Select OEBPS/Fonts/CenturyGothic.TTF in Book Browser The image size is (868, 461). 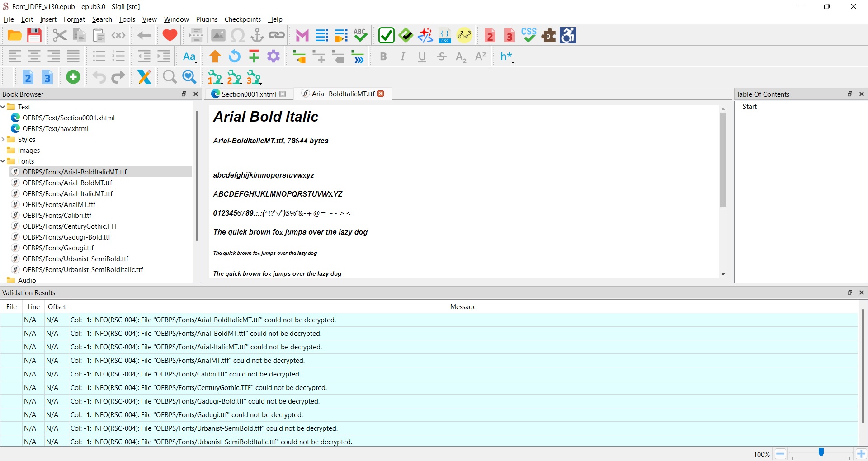point(70,226)
